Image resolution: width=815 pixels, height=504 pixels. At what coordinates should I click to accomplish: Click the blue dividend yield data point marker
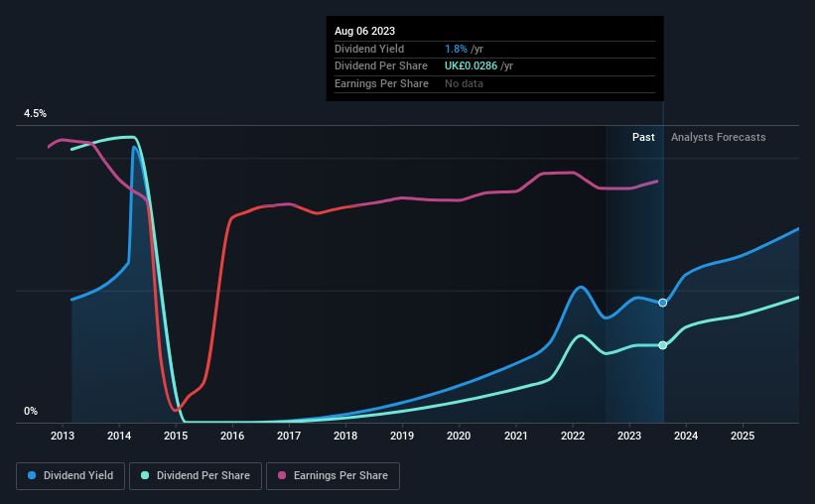coord(663,303)
